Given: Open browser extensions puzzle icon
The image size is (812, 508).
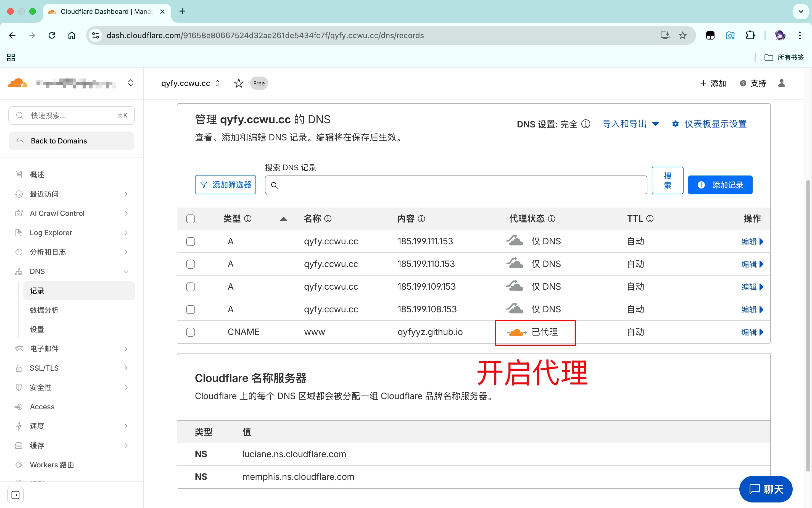Looking at the screenshot, I should pyautogui.click(x=750, y=35).
